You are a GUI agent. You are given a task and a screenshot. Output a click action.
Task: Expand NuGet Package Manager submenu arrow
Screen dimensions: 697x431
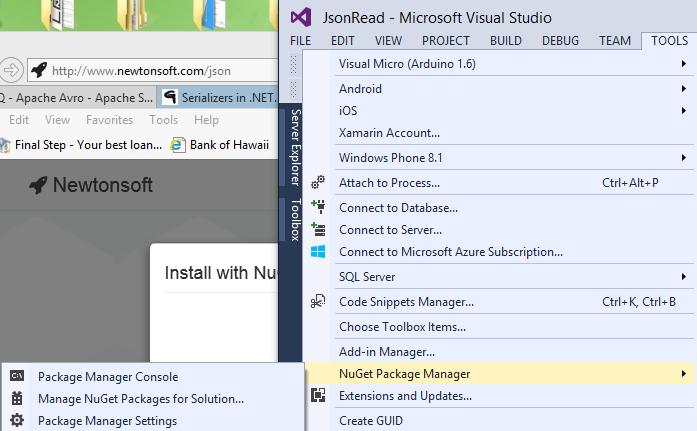point(684,374)
